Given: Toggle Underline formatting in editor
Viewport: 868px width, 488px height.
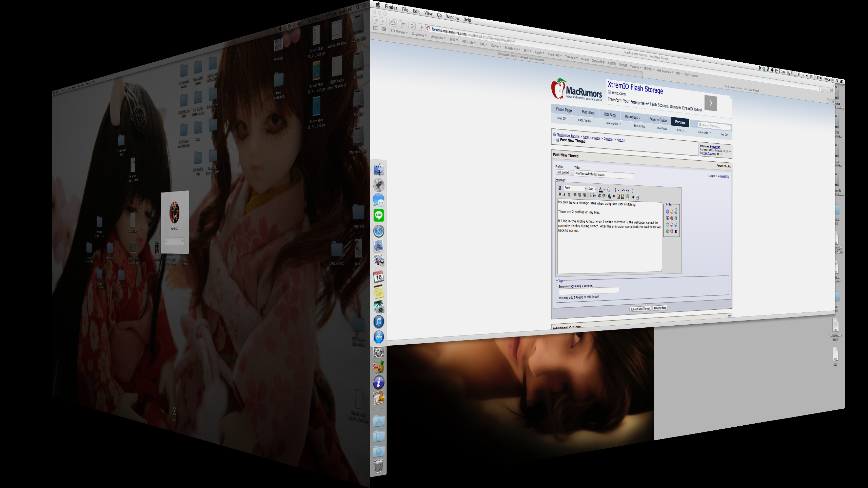Looking at the screenshot, I should coord(569,195).
